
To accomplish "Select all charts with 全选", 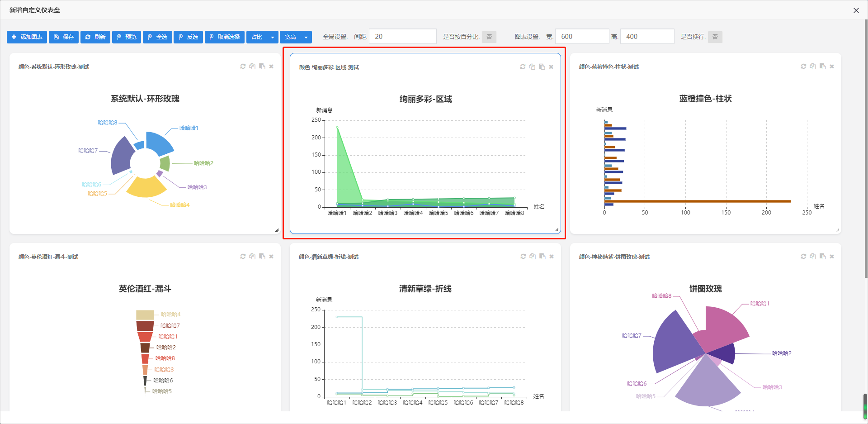I will click(157, 37).
